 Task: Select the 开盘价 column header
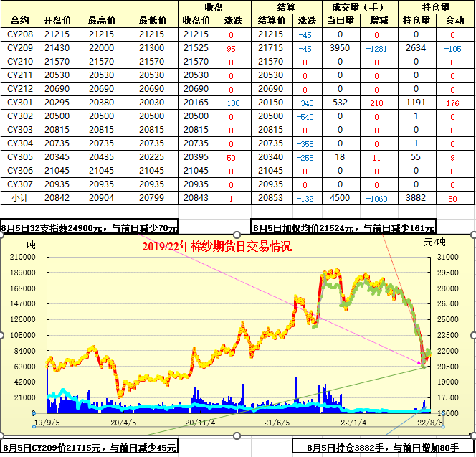57,20
